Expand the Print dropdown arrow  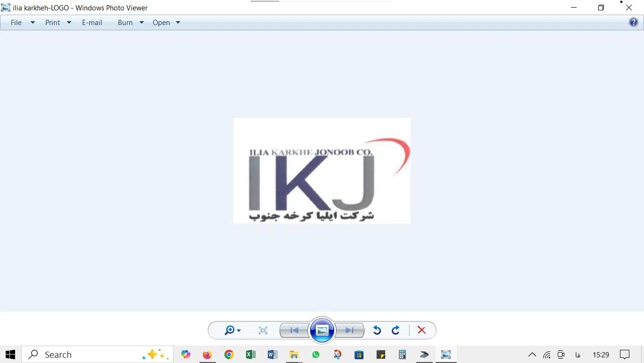pyautogui.click(x=69, y=23)
